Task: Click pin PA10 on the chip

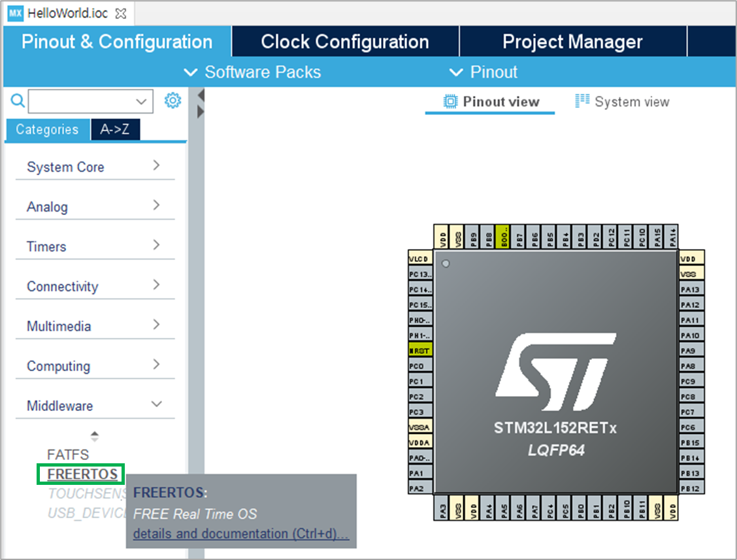Action: click(691, 335)
